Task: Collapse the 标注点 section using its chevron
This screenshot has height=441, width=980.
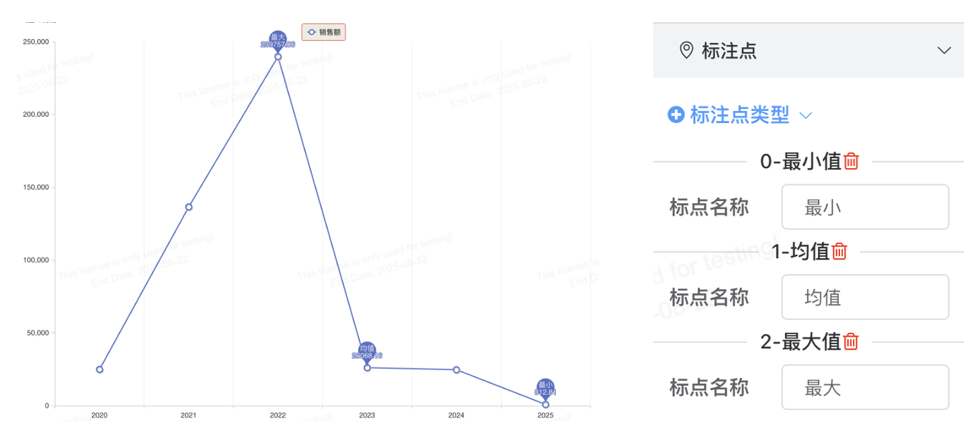Action: click(944, 50)
